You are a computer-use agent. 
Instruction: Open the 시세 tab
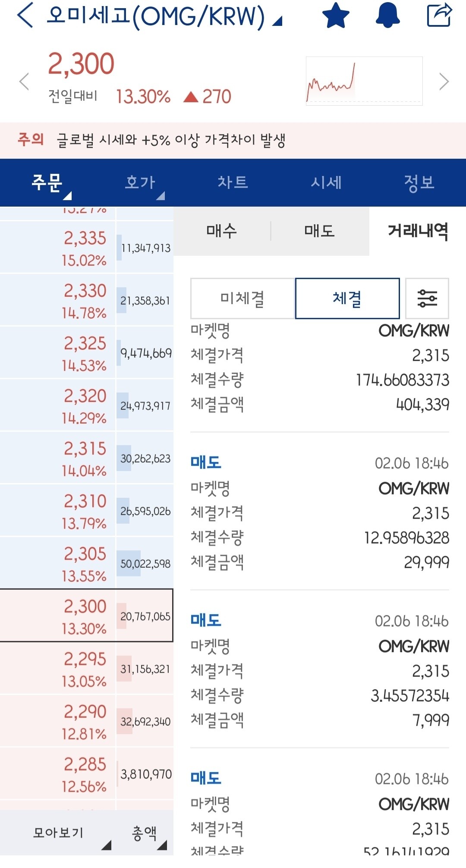[326, 182]
